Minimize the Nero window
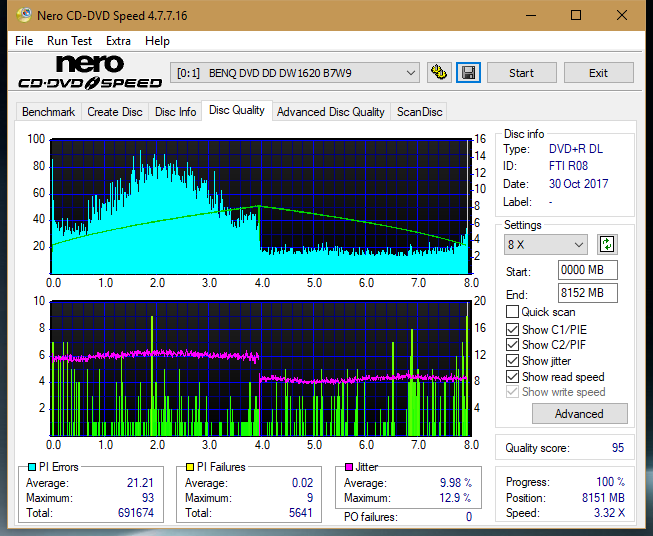This screenshot has height=536, width=653. pyautogui.click(x=531, y=15)
